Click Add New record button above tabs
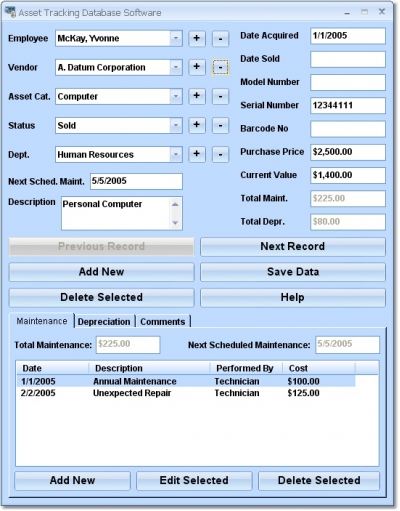This screenshot has height=511, width=400. (101, 272)
